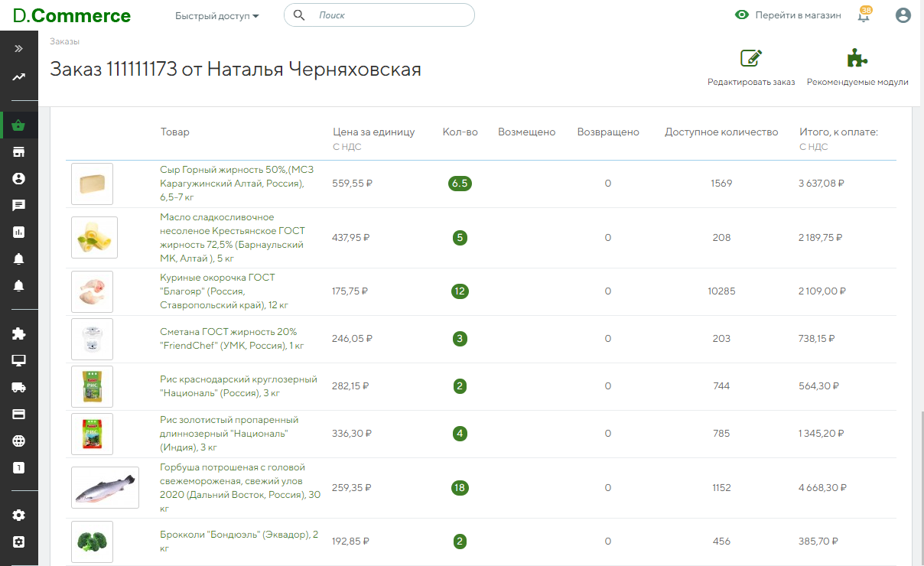Open Catalog via the storefront icon
This screenshot has width=924, height=566.
coord(19,152)
